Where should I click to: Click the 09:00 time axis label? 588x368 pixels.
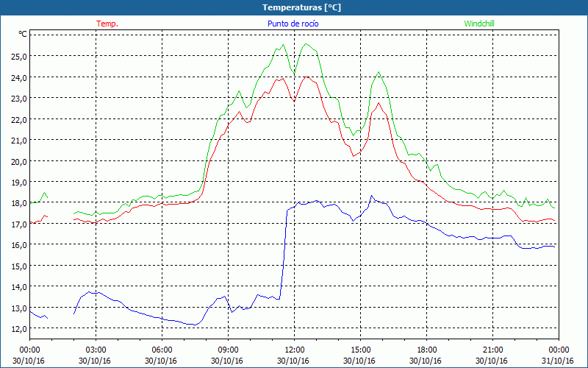(x=228, y=350)
